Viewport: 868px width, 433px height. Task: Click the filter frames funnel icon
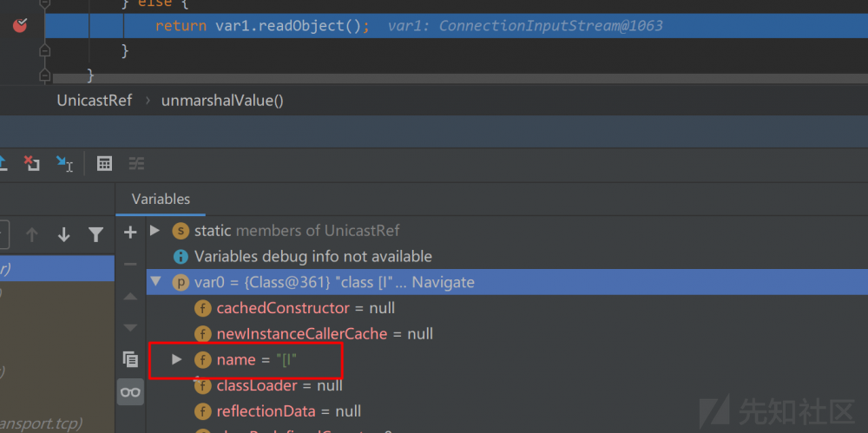(x=95, y=234)
